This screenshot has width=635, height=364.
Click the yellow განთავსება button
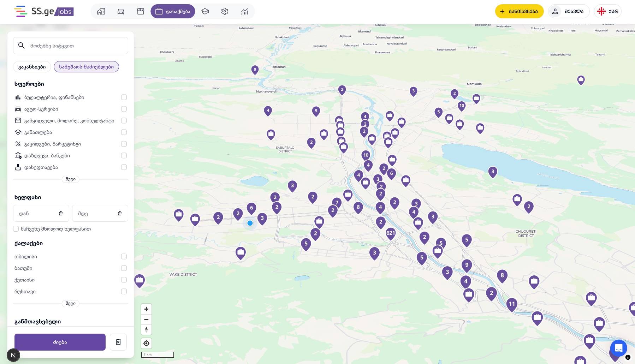pyautogui.click(x=519, y=11)
